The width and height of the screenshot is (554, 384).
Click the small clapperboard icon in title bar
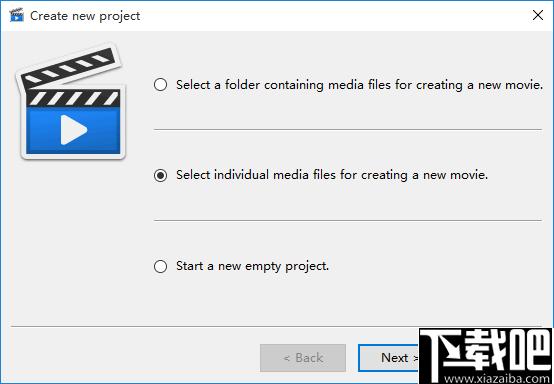pyautogui.click(x=16, y=15)
